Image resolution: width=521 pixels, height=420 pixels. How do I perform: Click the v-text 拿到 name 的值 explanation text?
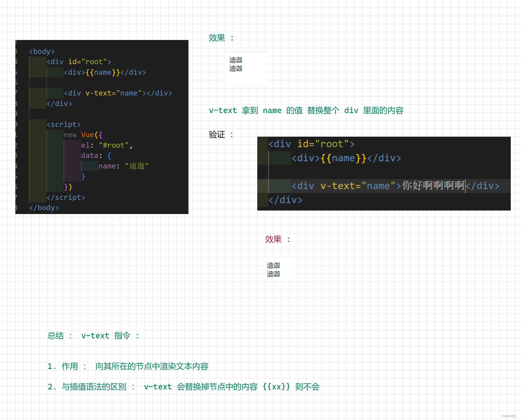click(306, 110)
